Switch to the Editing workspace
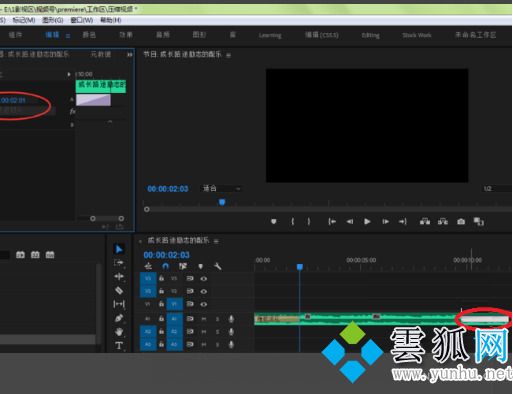Image resolution: width=513 pixels, height=394 pixels. coord(371,35)
